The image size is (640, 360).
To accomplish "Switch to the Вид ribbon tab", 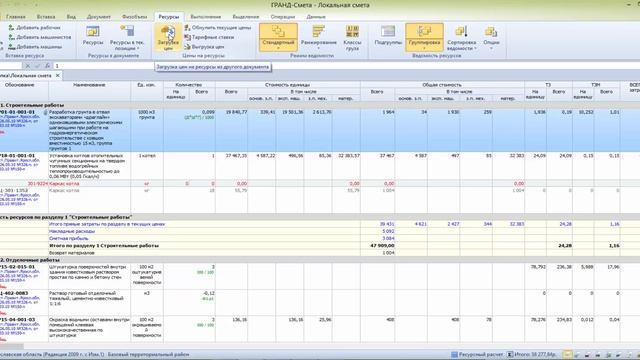I will point(71,17).
